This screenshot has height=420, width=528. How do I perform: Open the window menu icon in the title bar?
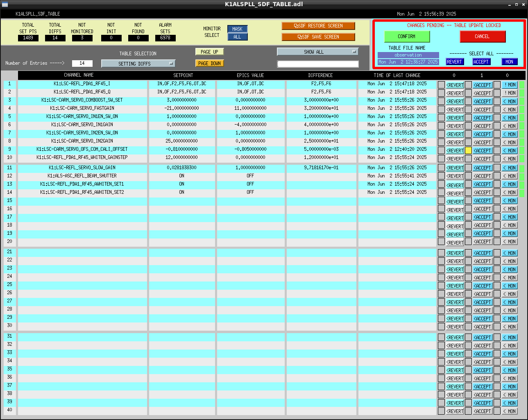click(5, 4)
